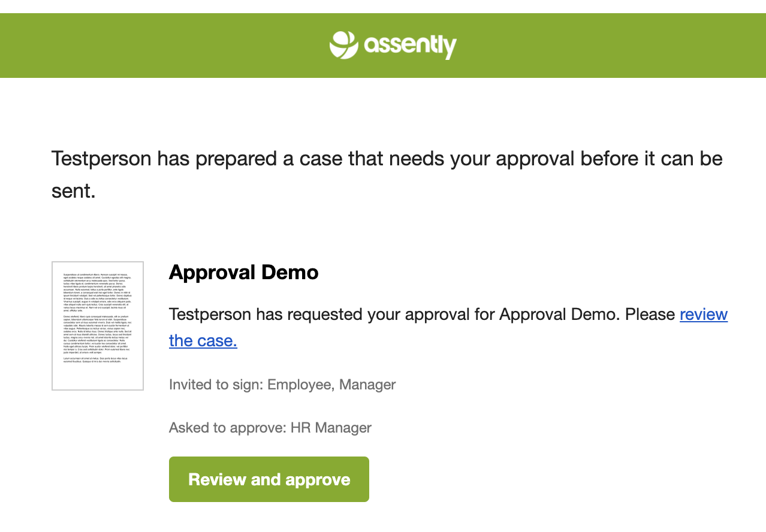Click the 'Invited to sign' label
This screenshot has height=532, width=766.
216,385
